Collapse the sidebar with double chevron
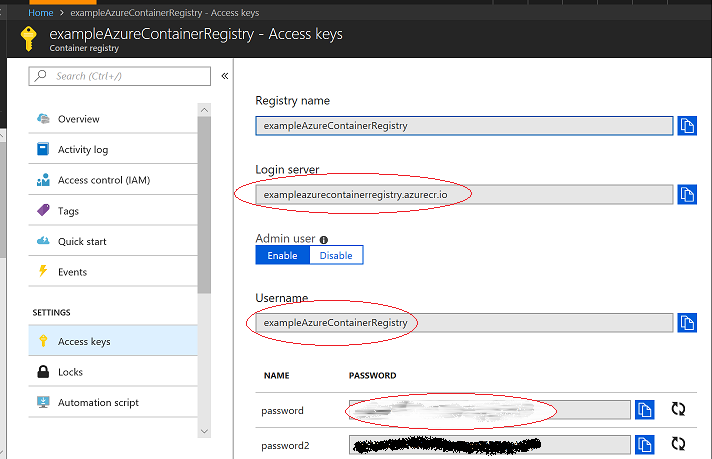Screen dimensions: 712x459 225,76
